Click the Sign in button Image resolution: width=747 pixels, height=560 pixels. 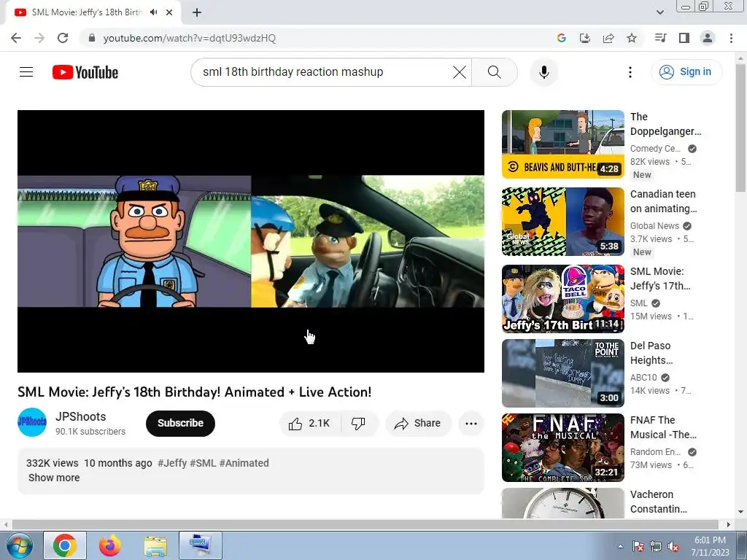[x=686, y=72]
